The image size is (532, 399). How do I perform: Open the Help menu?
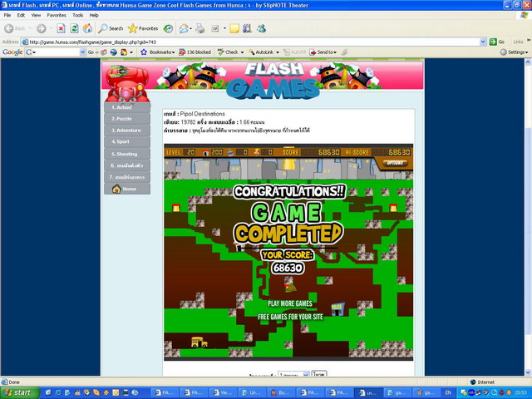tap(94, 15)
